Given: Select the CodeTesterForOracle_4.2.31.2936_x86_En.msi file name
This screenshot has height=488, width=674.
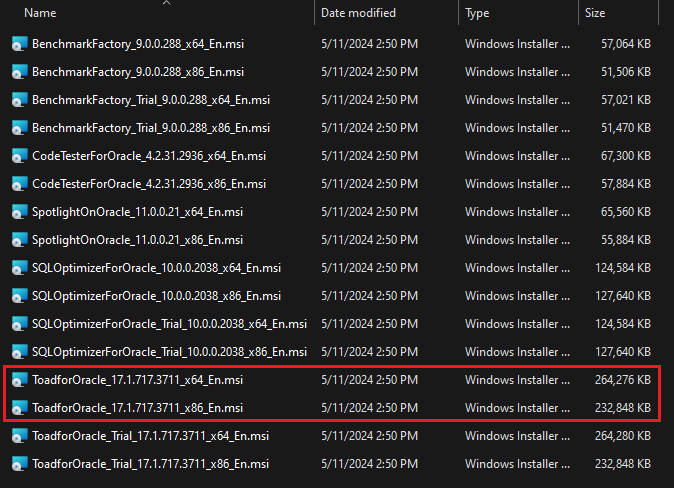Looking at the screenshot, I should coord(149,184).
